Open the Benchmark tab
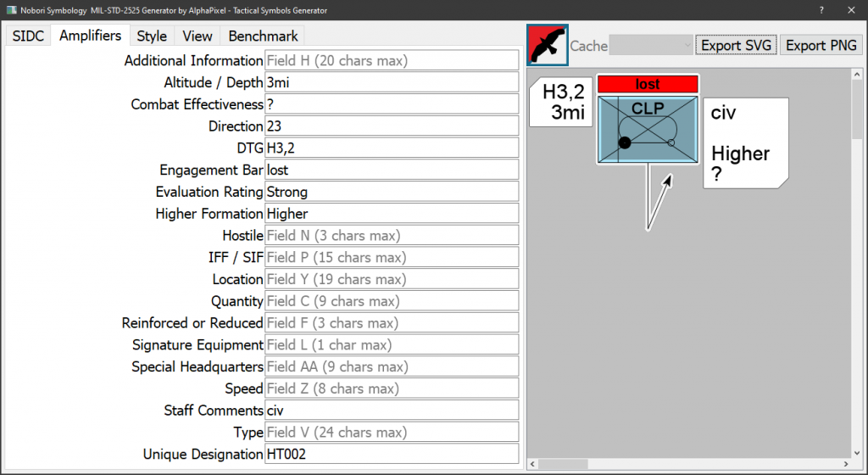 [263, 36]
